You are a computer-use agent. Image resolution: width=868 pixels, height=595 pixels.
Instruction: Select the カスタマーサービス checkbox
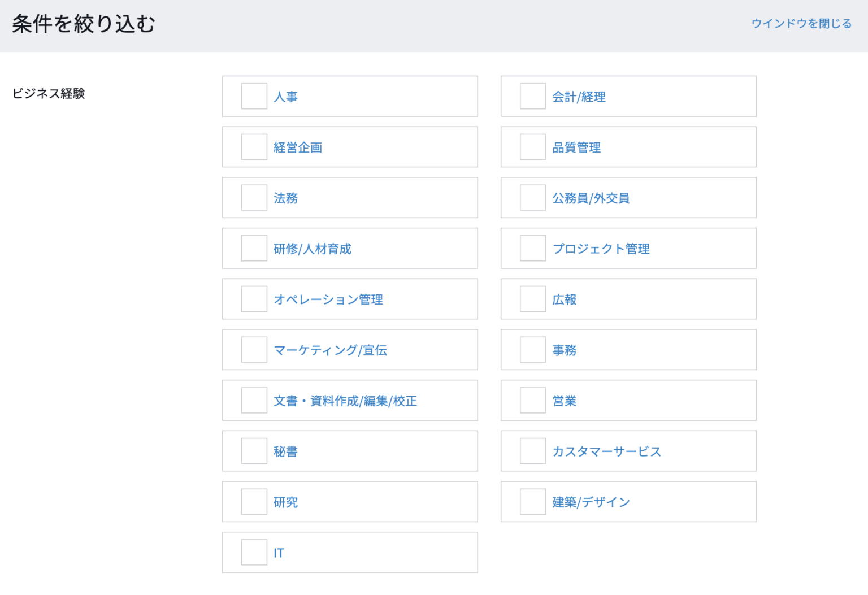click(x=532, y=451)
